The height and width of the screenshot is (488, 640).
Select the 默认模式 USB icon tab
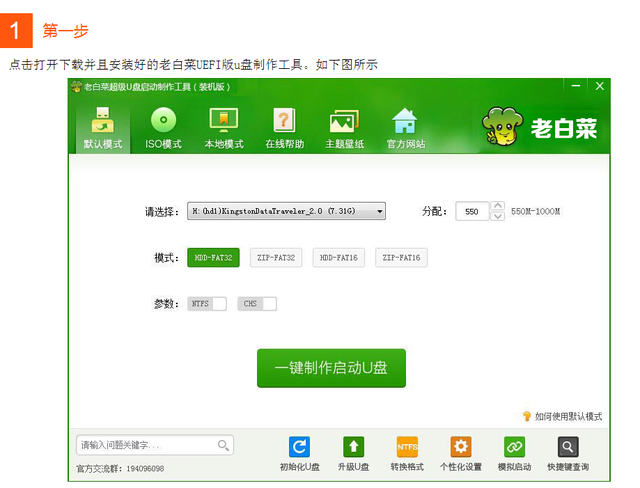pos(103,128)
